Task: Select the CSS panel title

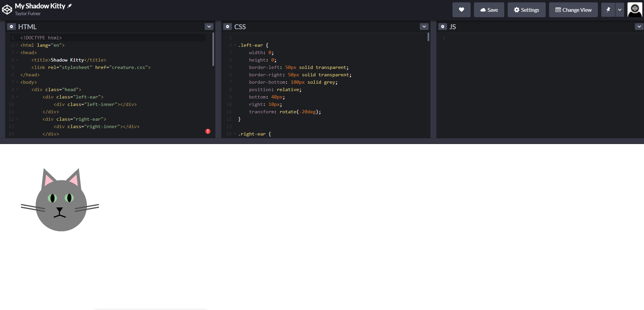Action: point(240,27)
